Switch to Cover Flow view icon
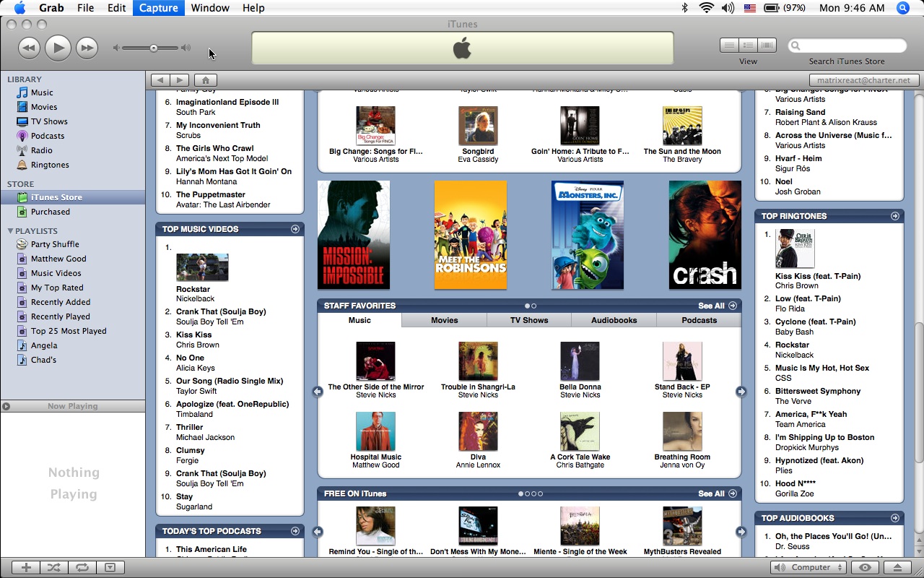 [767, 46]
